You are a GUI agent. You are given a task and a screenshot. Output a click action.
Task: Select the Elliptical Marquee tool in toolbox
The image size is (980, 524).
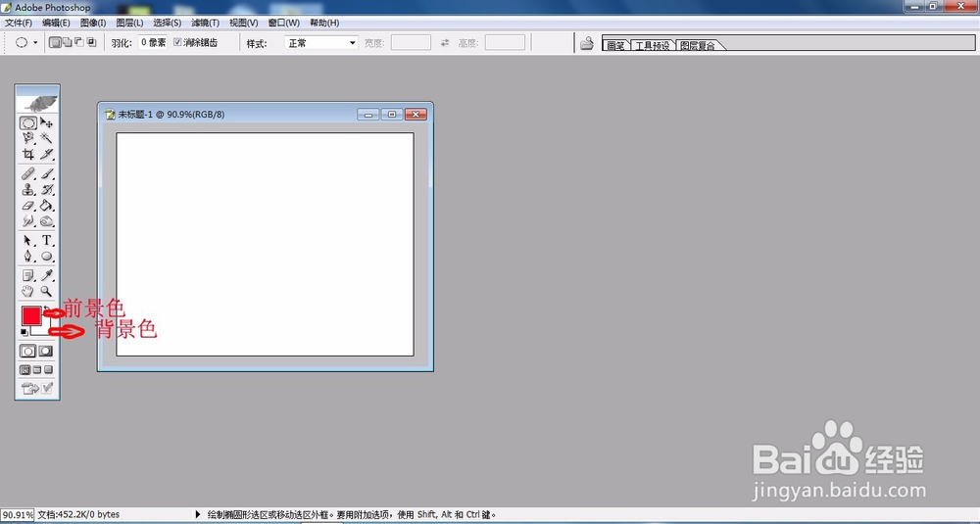tap(28, 123)
